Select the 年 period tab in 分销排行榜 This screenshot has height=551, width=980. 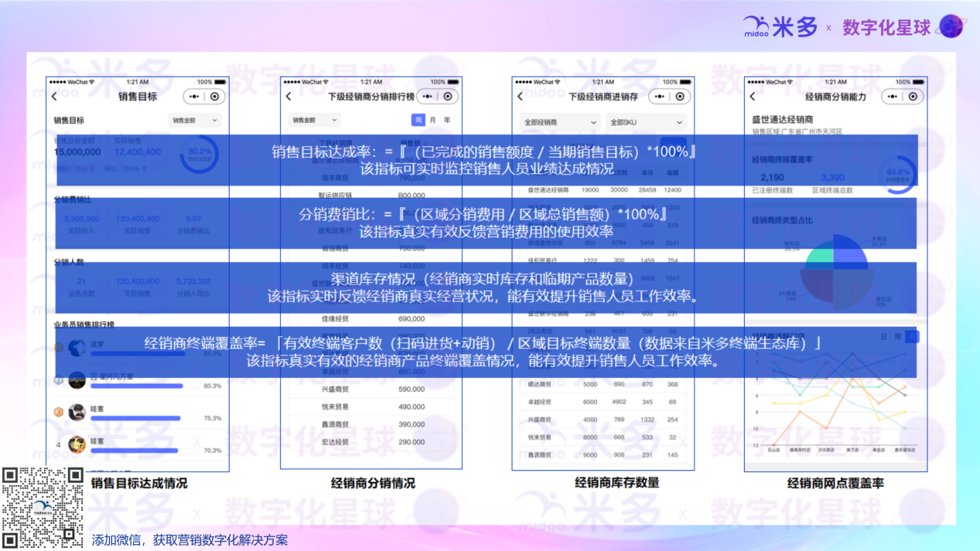(x=447, y=120)
